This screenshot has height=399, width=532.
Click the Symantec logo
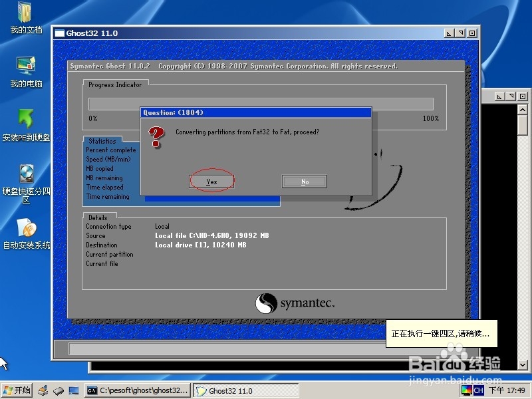[295, 303]
